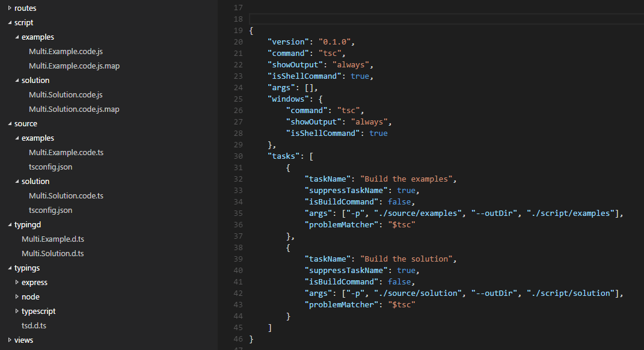Open the tsd.d.ts file
The height and width of the screenshot is (350, 644).
tap(34, 325)
